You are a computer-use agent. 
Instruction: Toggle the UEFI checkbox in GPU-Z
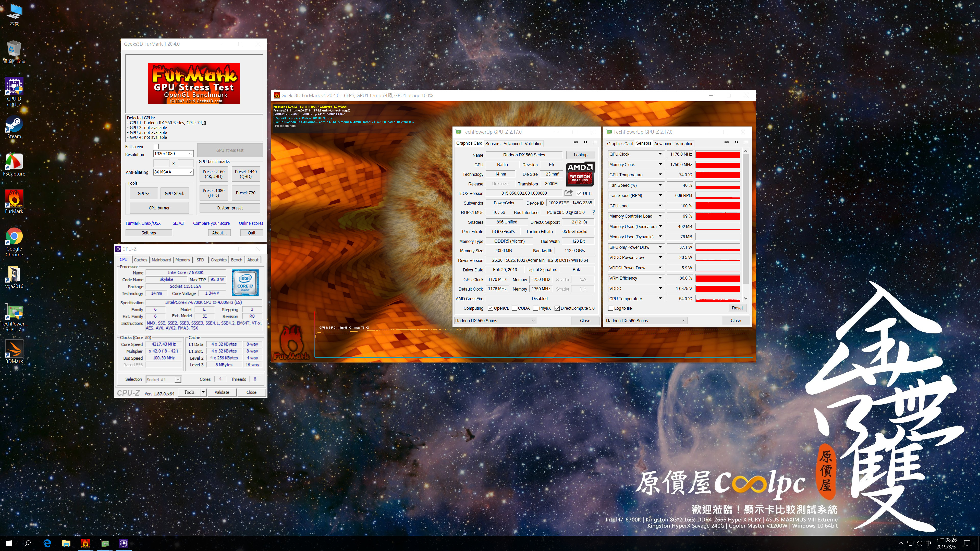579,193
